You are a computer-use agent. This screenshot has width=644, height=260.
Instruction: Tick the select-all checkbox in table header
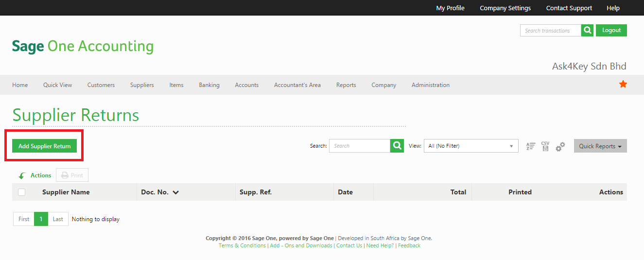coord(21,192)
